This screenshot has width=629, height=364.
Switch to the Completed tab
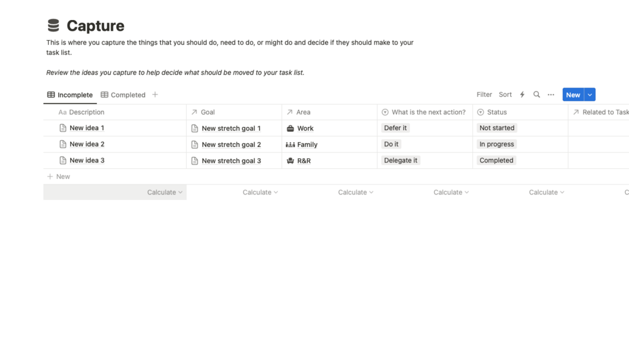click(x=123, y=95)
